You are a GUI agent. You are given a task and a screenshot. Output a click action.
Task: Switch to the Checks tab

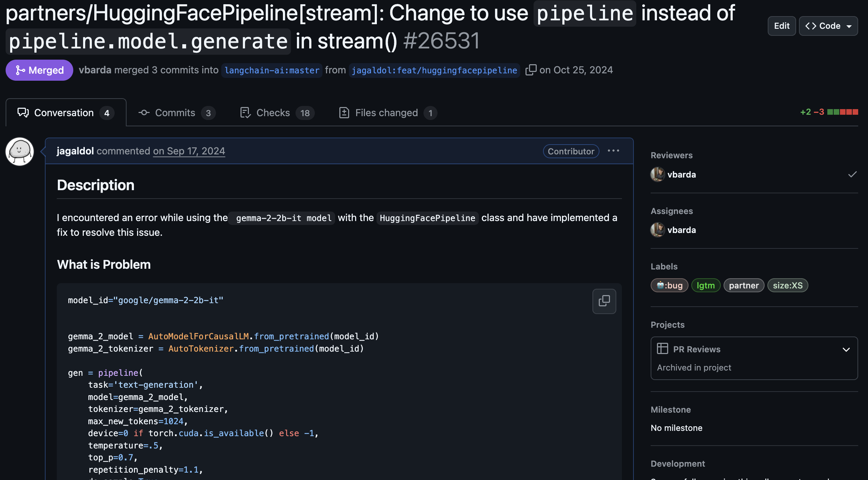point(277,113)
